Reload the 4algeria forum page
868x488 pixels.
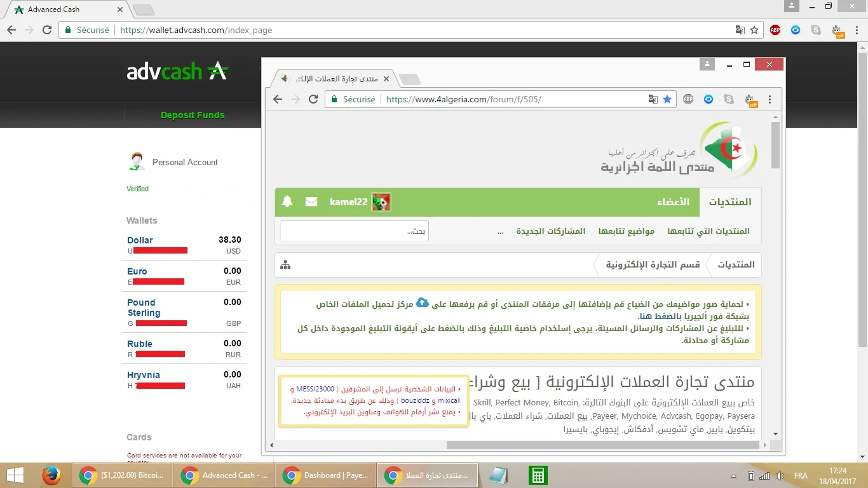[x=313, y=99]
